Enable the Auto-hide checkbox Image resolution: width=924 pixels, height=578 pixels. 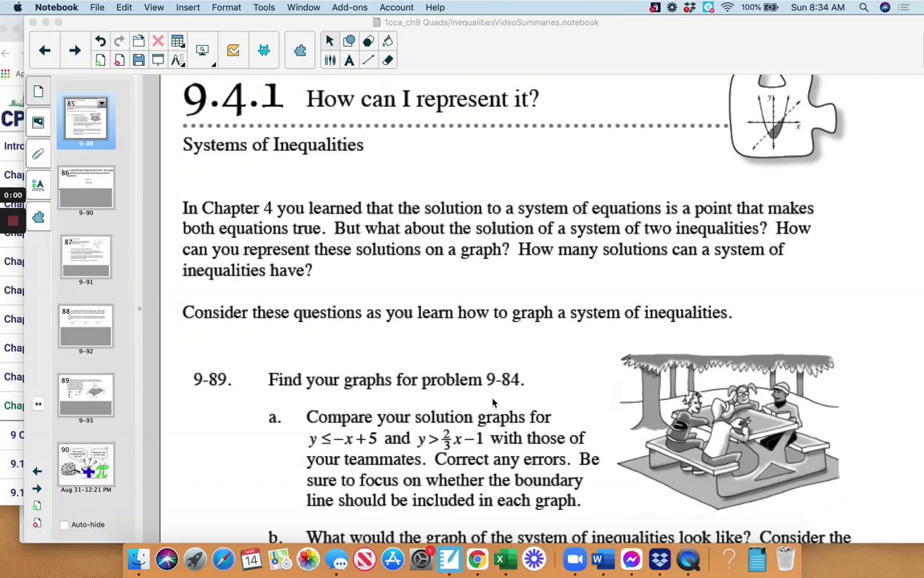[64, 525]
